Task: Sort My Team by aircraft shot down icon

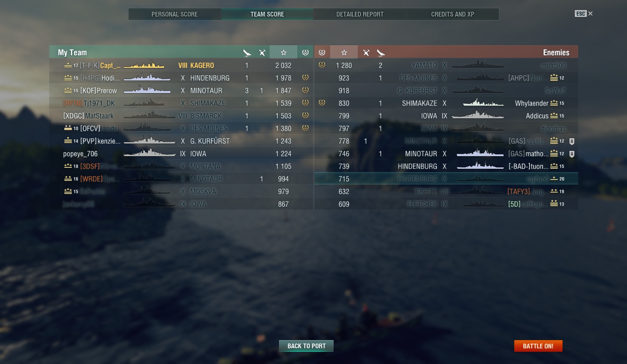Action: point(262,53)
